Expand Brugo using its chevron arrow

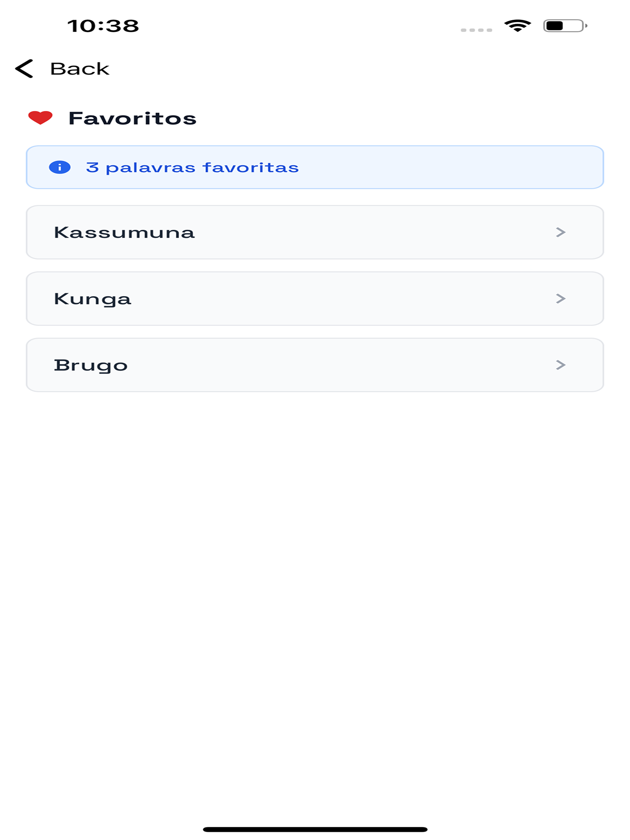click(x=560, y=365)
